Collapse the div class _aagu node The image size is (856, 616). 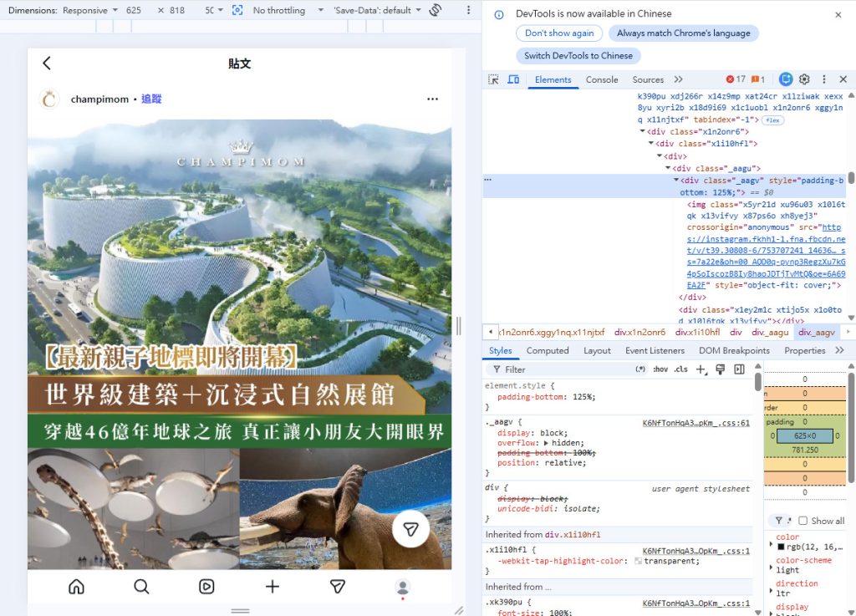click(668, 168)
